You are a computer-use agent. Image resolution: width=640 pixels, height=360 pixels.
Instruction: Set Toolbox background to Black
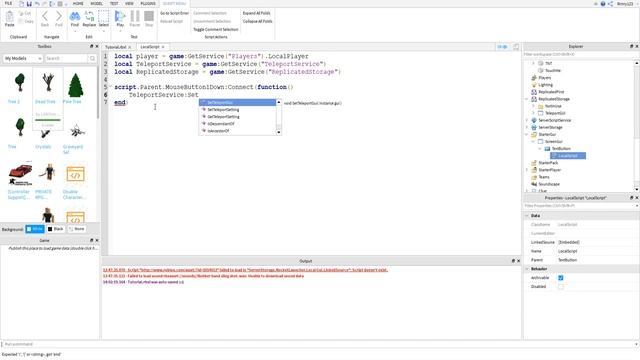pos(56,229)
